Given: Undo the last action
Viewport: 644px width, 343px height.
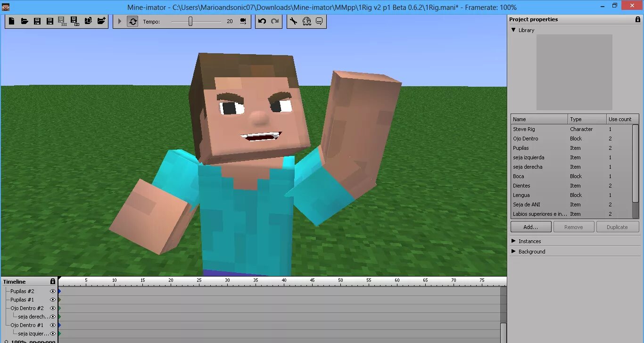Looking at the screenshot, I should [x=263, y=21].
